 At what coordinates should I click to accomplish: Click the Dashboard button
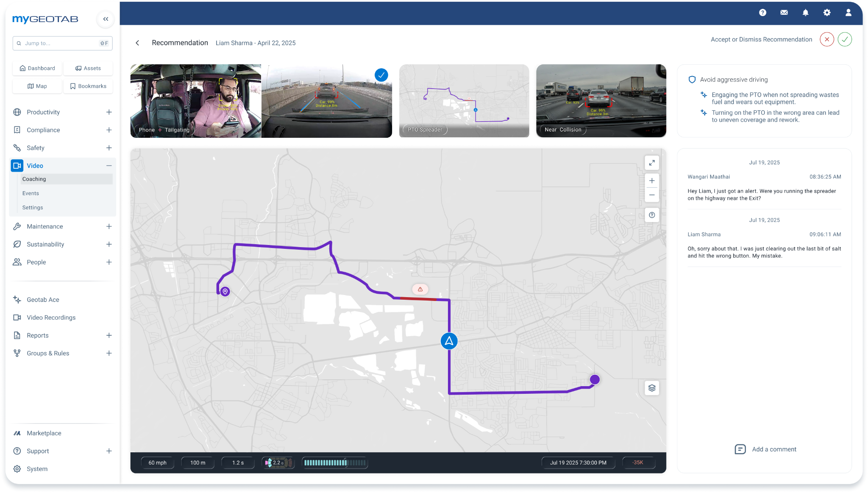[37, 68]
